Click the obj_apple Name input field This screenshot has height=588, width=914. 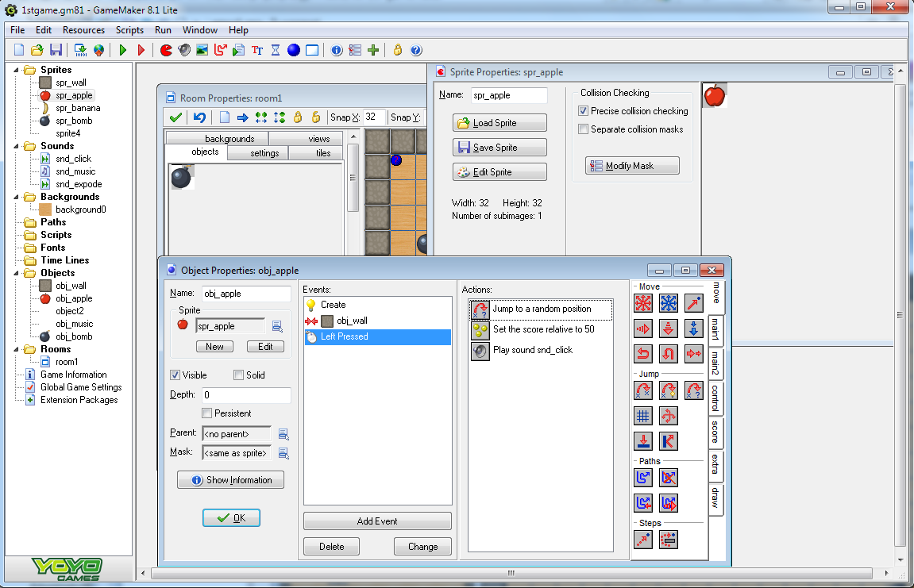click(246, 294)
